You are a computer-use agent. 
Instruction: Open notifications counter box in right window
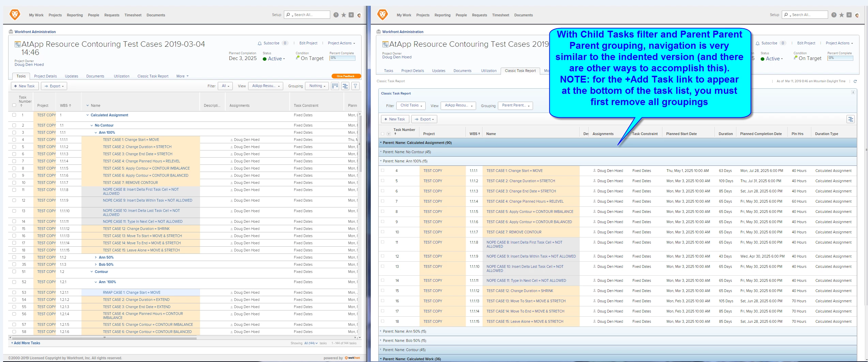click(x=849, y=15)
